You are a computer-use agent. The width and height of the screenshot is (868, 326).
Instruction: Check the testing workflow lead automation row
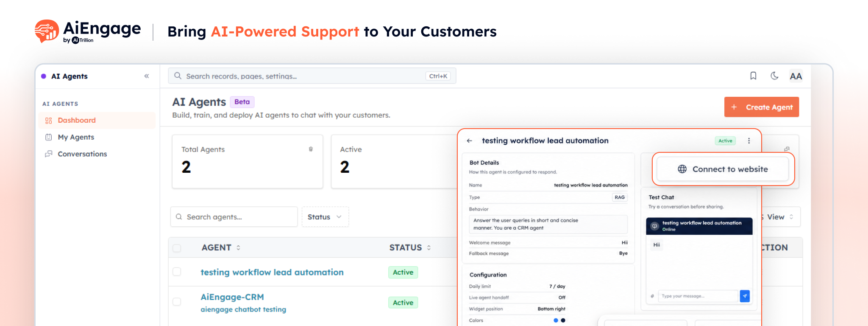pos(177,272)
